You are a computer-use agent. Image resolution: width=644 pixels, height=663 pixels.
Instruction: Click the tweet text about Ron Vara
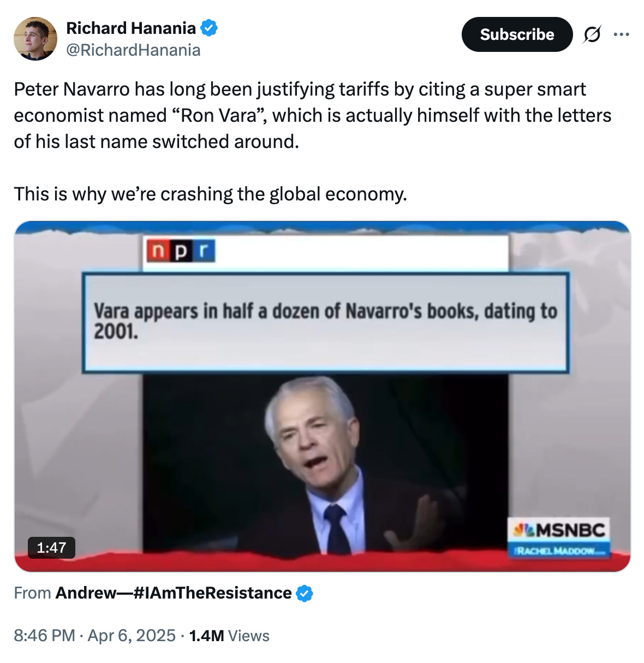click(x=313, y=115)
